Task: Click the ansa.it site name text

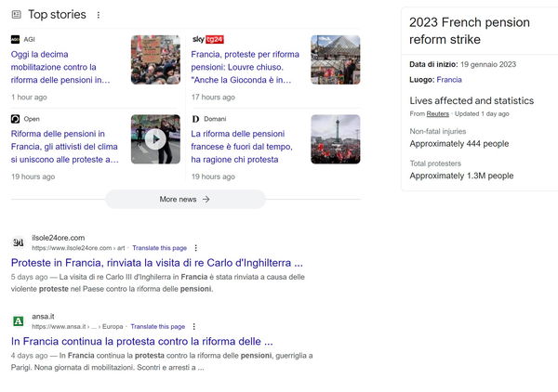Action: click(43, 317)
